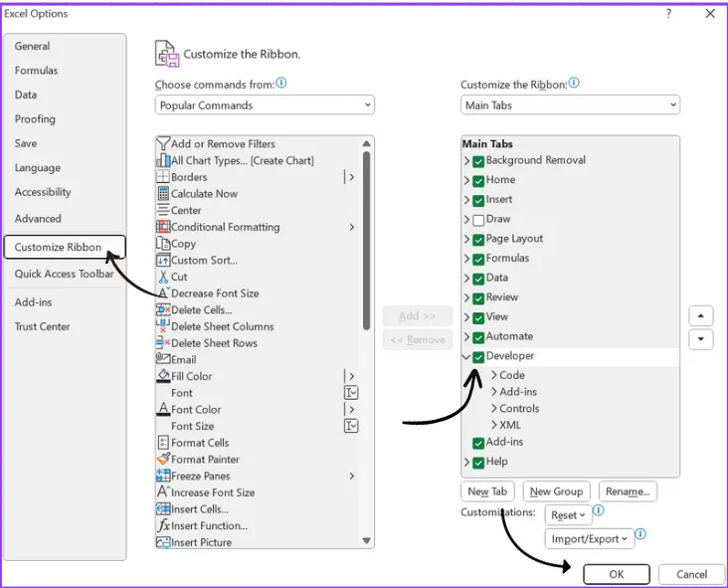The image size is (728, 588).
Task: Expand the Controls group under Developer
Action: click(494, 408)
